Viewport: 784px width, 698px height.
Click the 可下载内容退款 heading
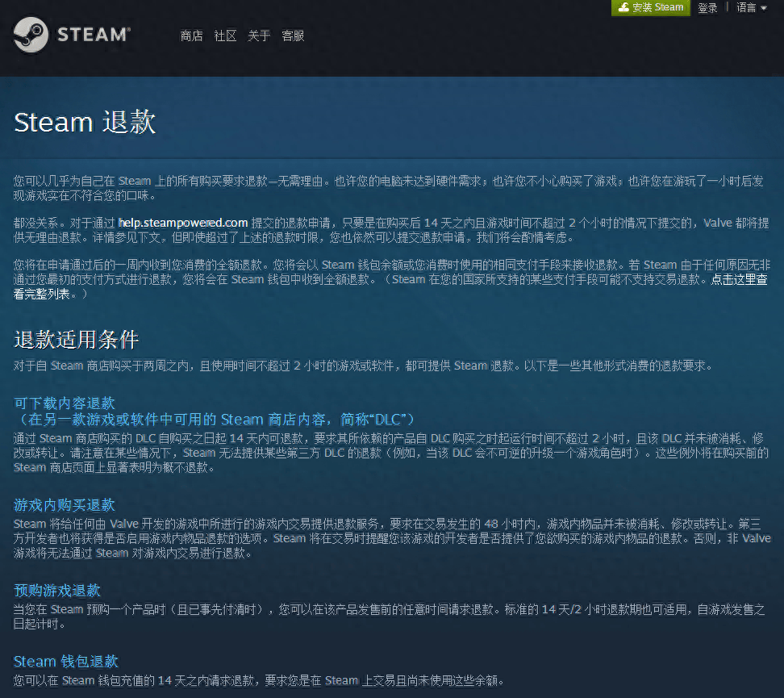(65, 403)
